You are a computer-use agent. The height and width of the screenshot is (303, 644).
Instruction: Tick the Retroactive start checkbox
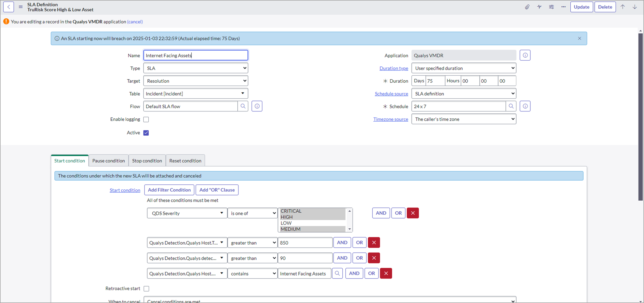click(x=146, y=288)
